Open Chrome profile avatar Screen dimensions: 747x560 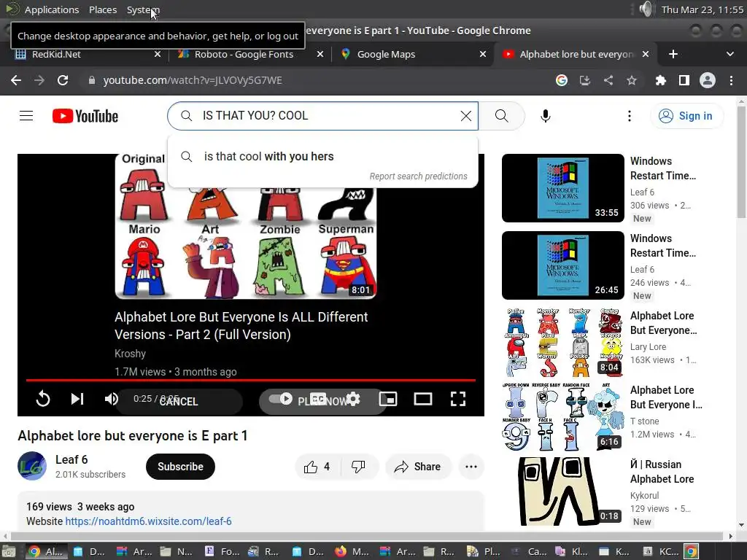[x=708, y=80]
